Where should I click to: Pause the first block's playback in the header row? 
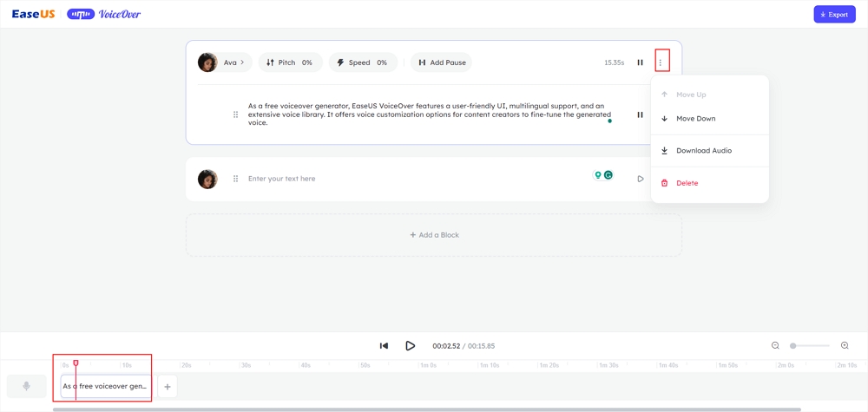pos(640,62)
